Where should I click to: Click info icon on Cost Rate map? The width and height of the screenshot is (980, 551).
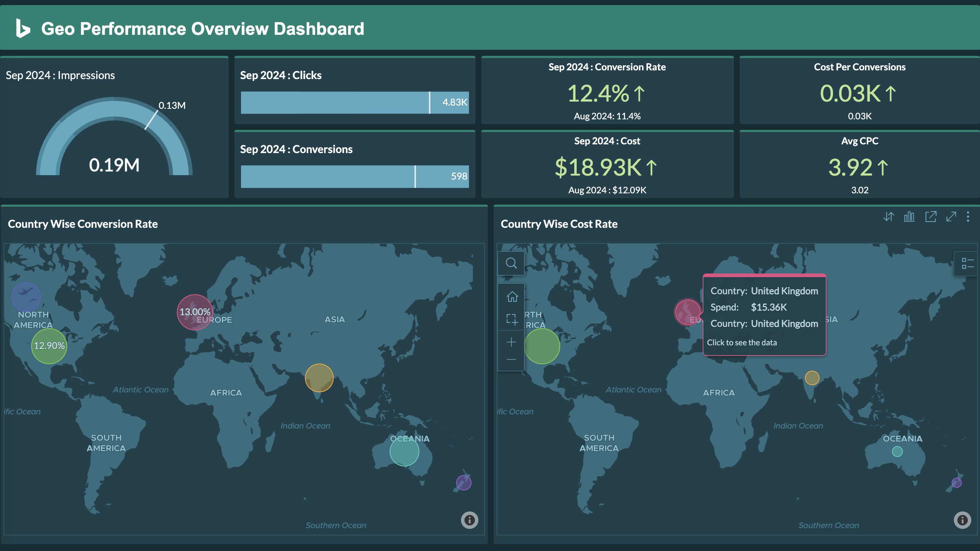tap(962, 520)
